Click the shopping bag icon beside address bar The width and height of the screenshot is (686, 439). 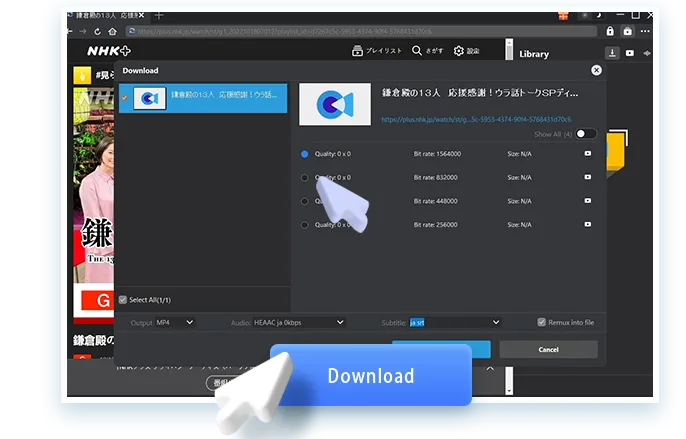tap(627, 31)
